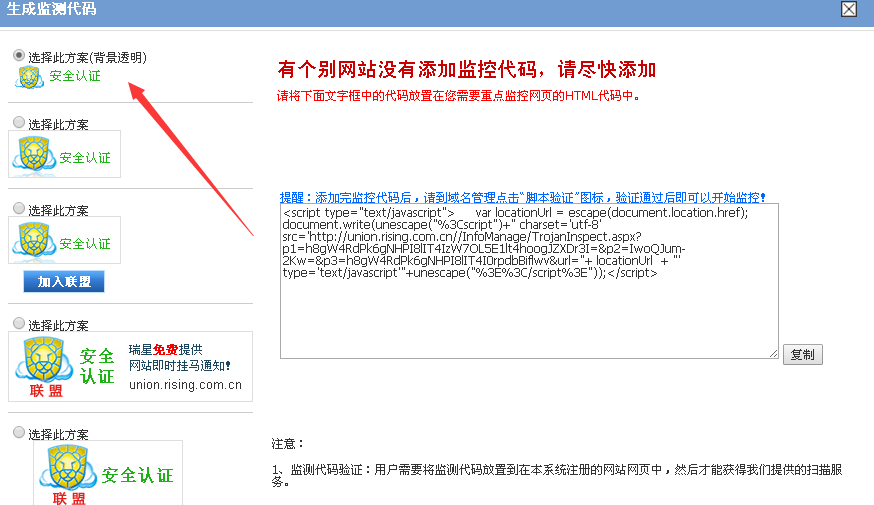
Task: Select the third scheme radio button above 加入联盟
Action: pos(19,208)
